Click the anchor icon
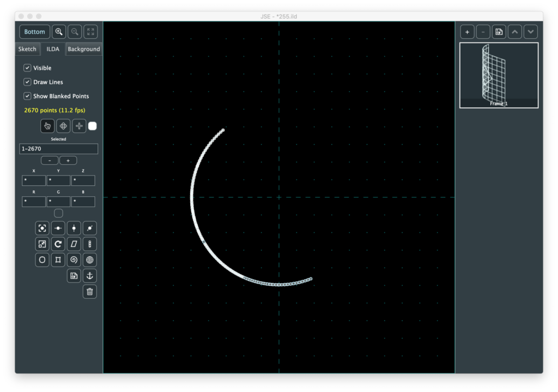 click(x=90, y=276)
